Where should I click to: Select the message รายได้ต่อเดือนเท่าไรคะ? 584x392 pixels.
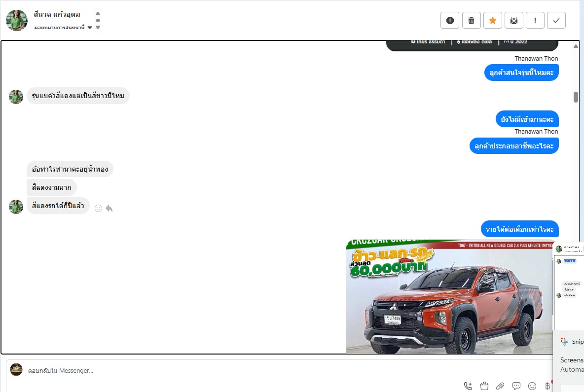tap(519, 229)
